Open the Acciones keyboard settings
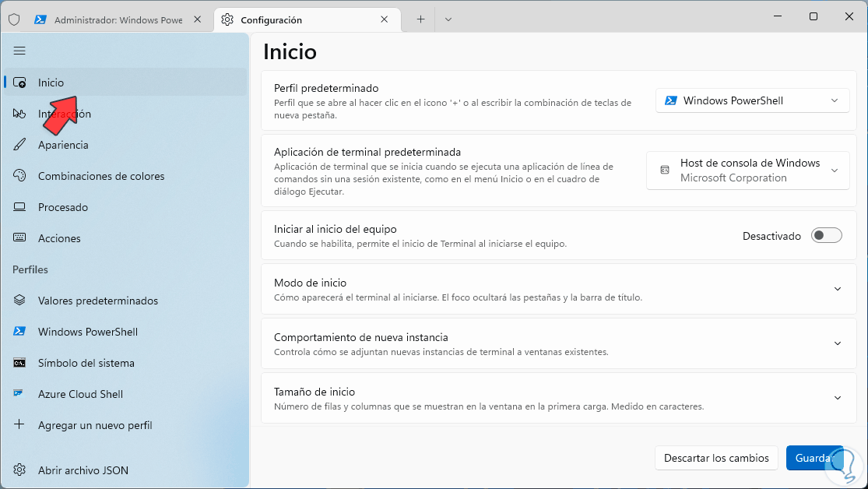The image size is (868, 489). [59, 238]
